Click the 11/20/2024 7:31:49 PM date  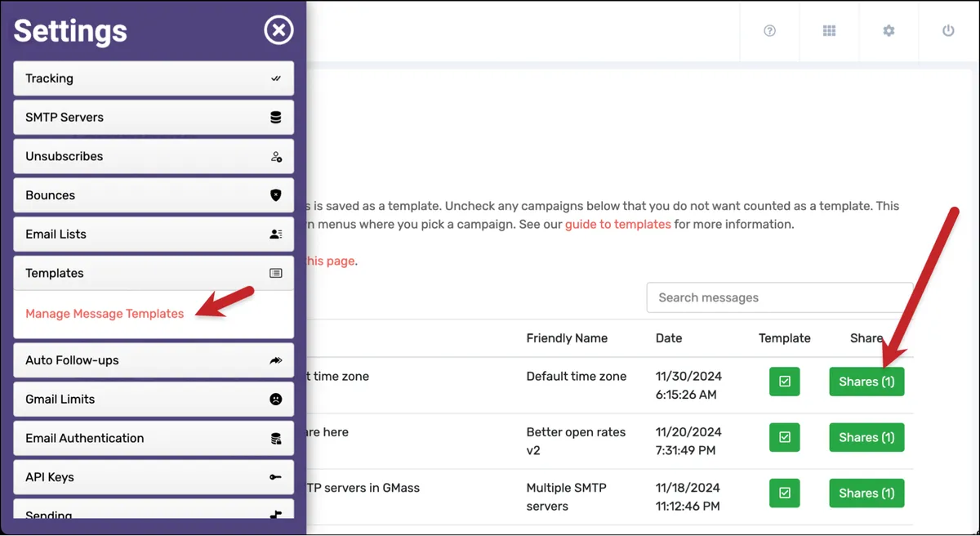click(688, 441)
